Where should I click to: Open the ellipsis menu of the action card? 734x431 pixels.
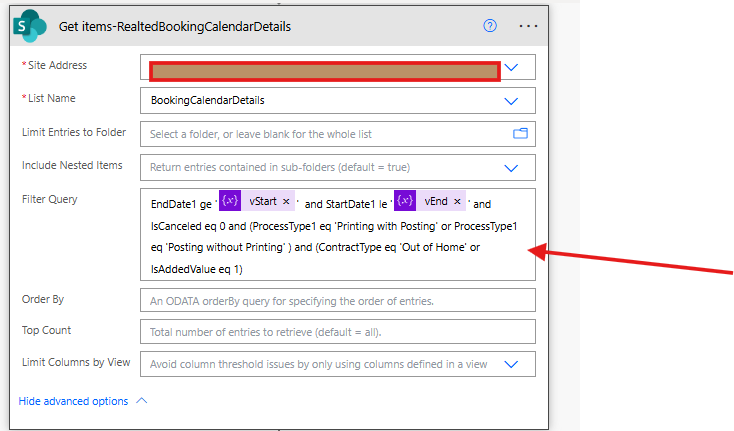(x=528, y=26)
